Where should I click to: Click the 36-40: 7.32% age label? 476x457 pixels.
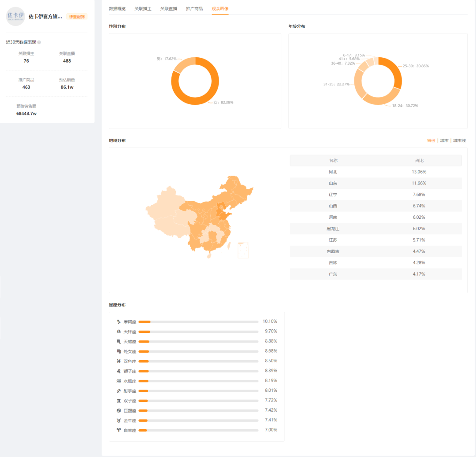(343, 63)
